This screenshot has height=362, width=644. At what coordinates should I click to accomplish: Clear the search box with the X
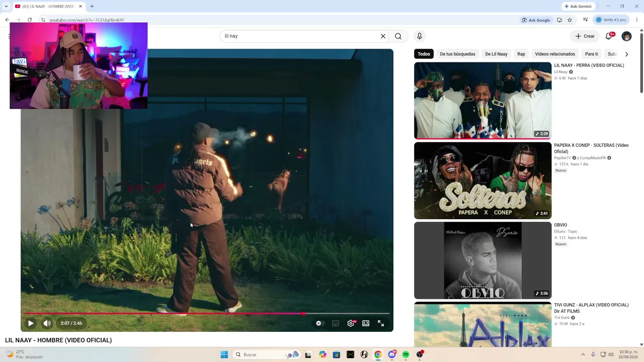[x=383, y=36]
